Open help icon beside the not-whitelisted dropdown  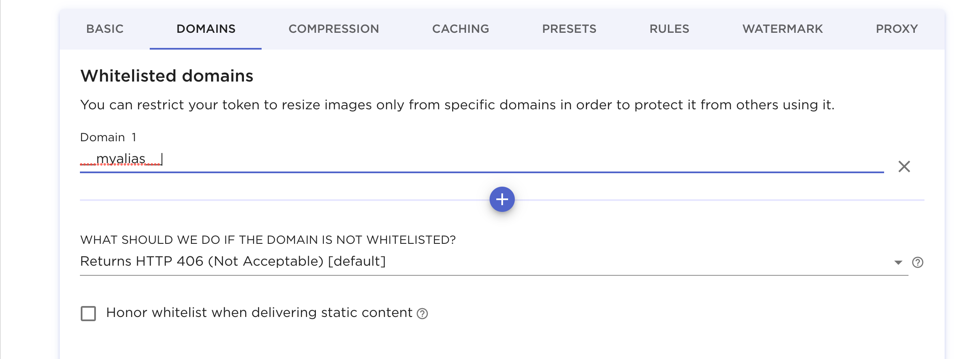click(917, 262)
